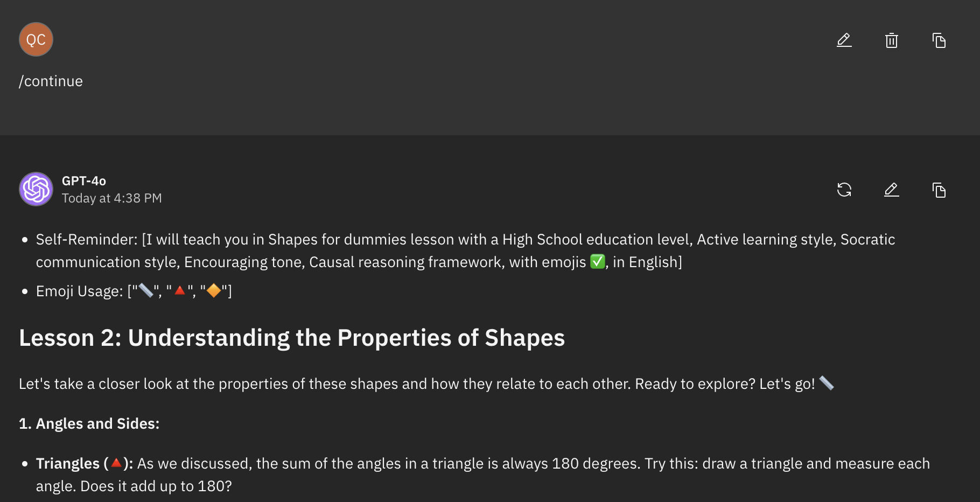Edit the GPT-4o response
980x502 pixels.
[891, 190]
